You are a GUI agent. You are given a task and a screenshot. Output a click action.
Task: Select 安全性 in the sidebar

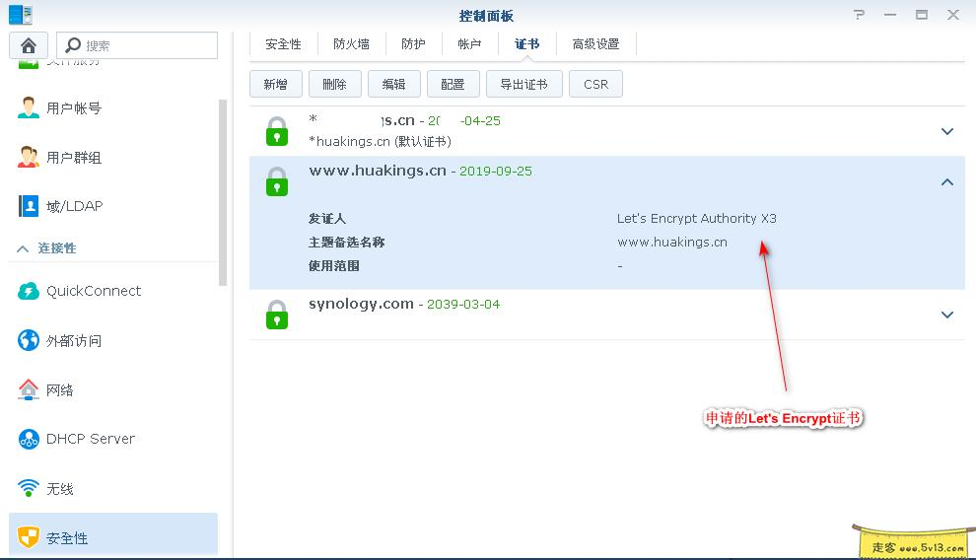[x=113, y=535]
